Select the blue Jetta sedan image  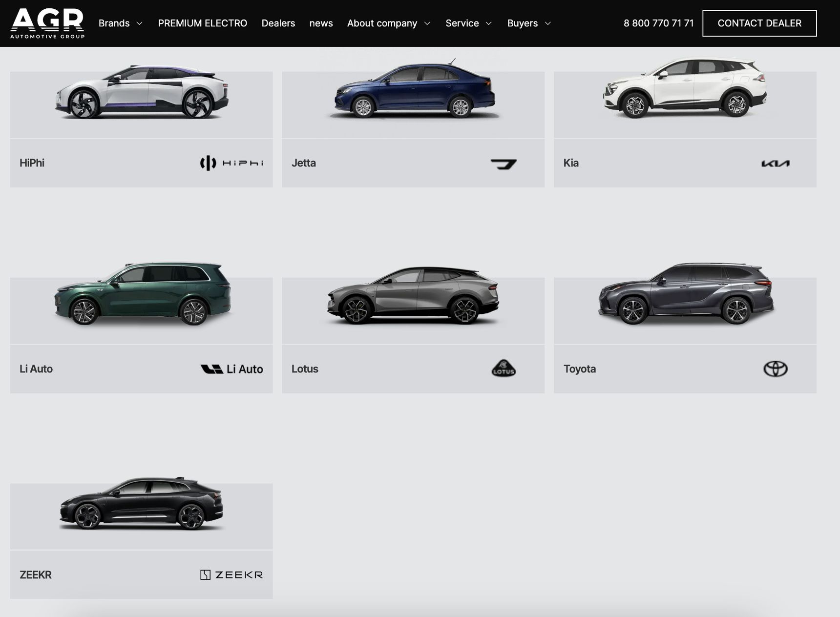point(414,88)
